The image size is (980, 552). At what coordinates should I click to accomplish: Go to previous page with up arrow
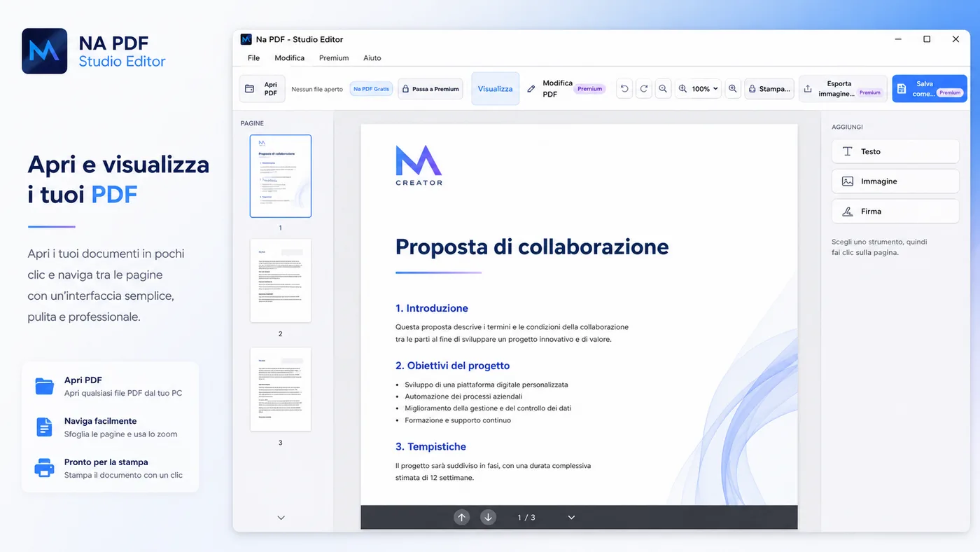coord(461,517)
